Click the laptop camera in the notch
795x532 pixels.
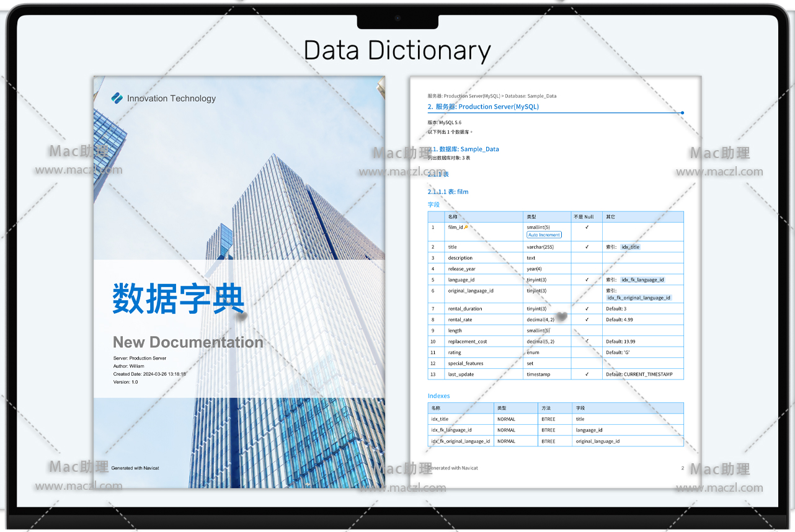[x=397, y=18]
